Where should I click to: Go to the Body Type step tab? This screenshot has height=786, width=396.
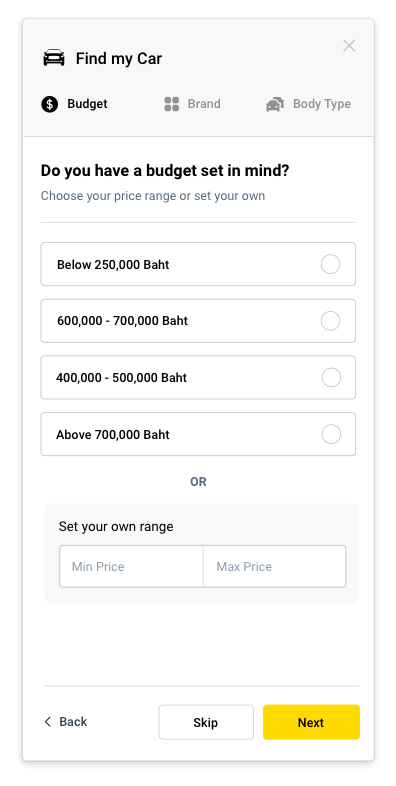click(x=308, y=104)
